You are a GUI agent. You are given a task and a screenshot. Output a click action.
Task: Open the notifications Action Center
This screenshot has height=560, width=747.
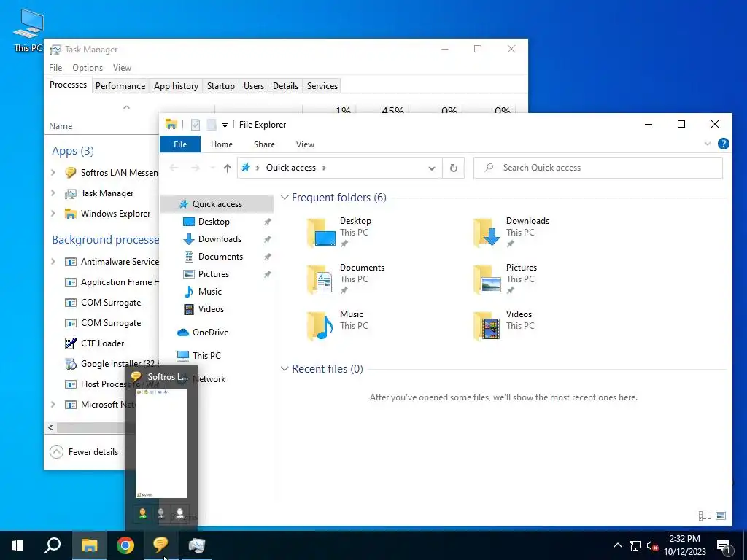(724, 546)
